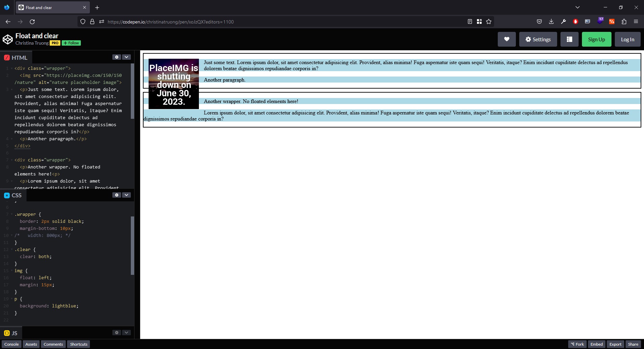The image size is (644, 349).
Task: Click the Sign Up button
Action: tap(596, 39)
